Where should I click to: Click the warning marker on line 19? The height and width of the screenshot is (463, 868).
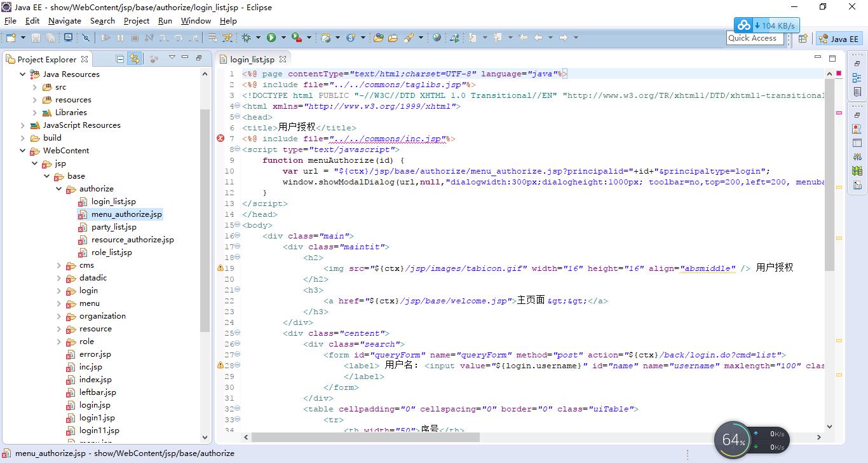tap(220, 268)
